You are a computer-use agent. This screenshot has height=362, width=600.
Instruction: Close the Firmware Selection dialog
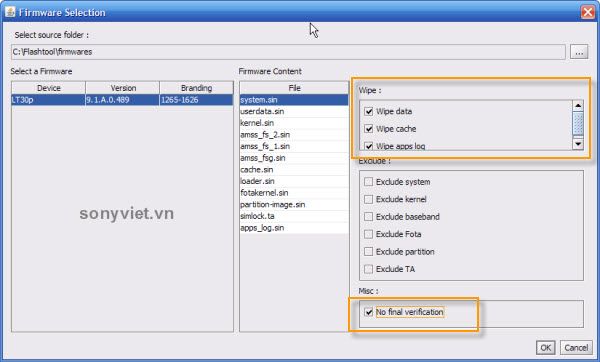[587, 12]
